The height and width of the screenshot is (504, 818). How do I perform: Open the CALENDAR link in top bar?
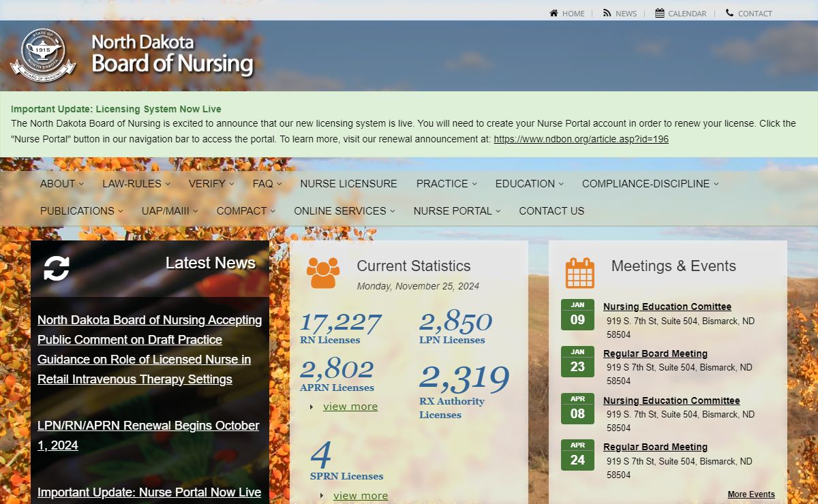[x=687, y=14]
